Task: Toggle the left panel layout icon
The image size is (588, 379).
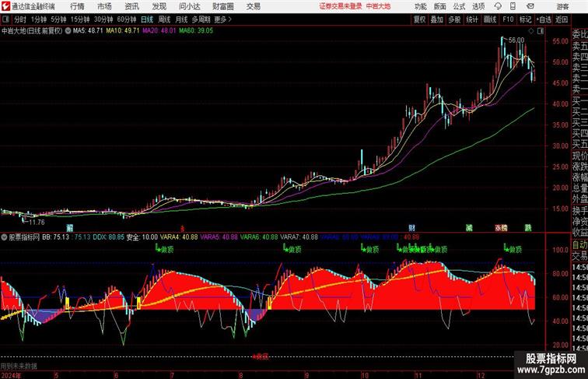Action: 5,19
